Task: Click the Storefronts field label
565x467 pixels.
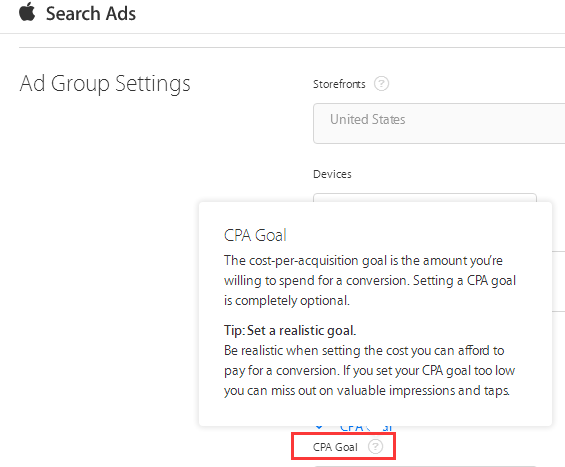Action: (339, 84)
